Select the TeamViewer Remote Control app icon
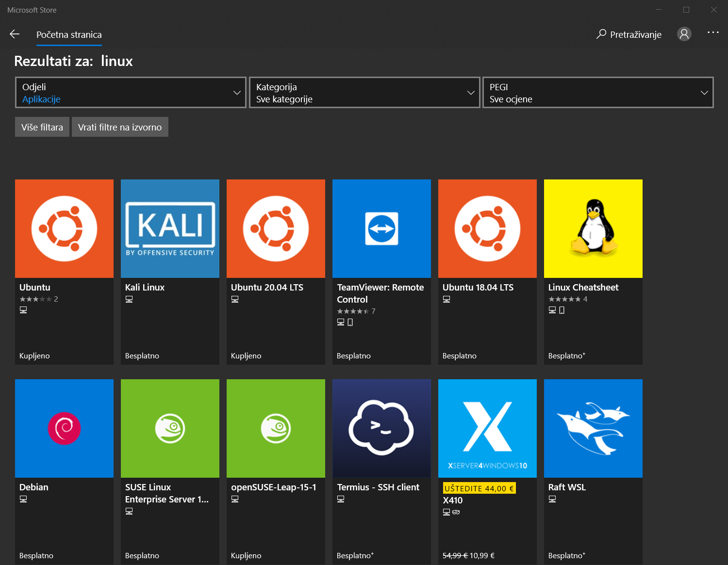The width and height of the screenshot is (728, 565). [x=381, y=229]
